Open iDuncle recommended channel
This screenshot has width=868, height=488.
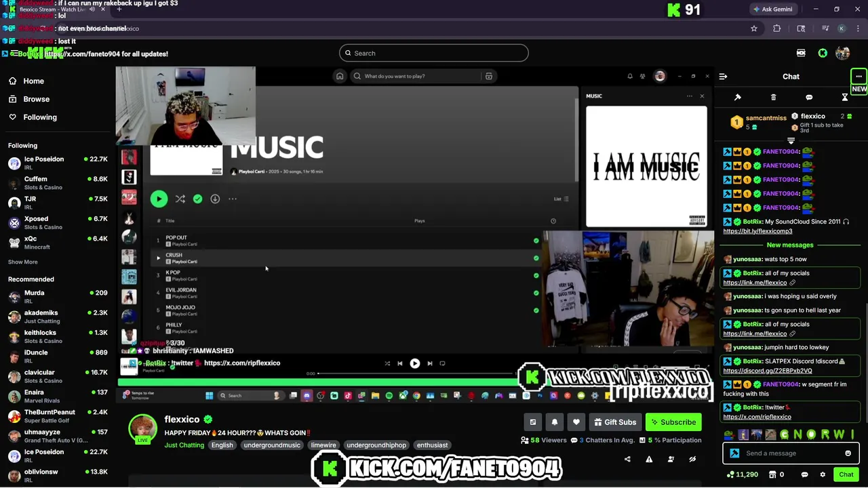tap(58, 356)
